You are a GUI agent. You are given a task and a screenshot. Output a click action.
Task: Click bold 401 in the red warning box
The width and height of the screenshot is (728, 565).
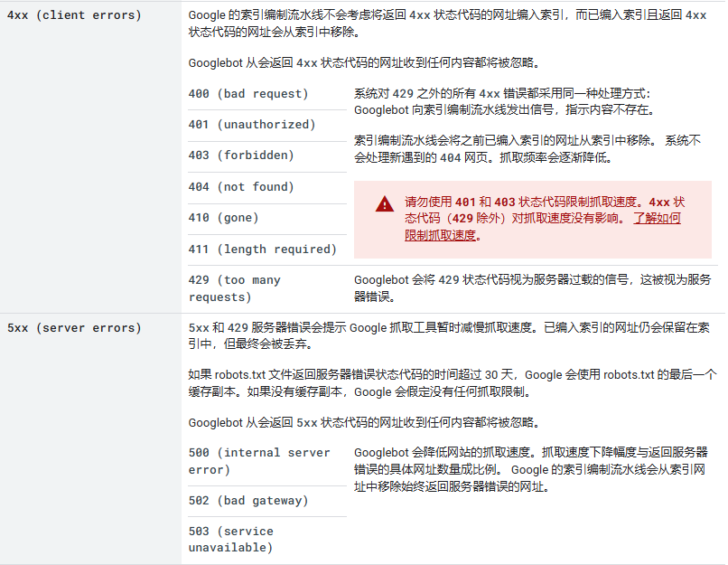[x=465, y=202]
